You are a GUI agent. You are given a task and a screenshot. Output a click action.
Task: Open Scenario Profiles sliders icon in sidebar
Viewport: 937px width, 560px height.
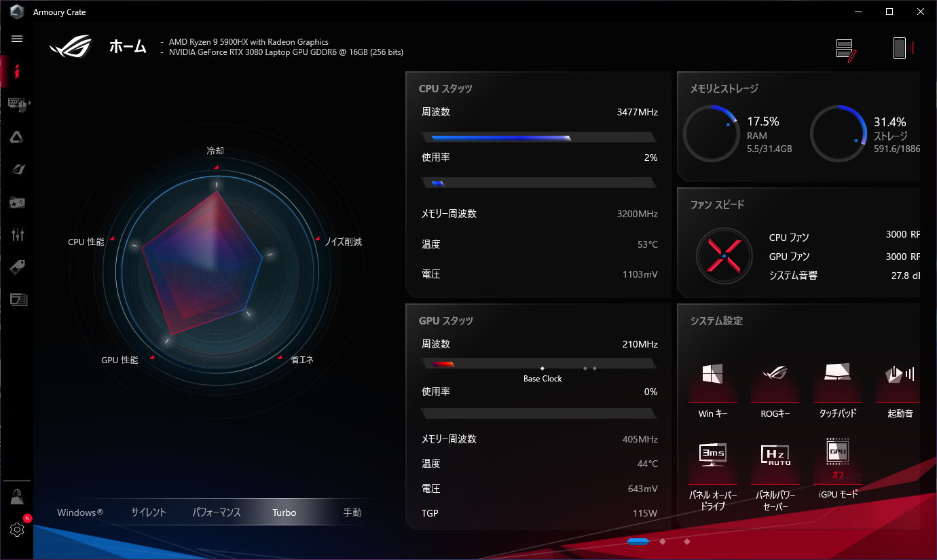[x=17, y=235]
